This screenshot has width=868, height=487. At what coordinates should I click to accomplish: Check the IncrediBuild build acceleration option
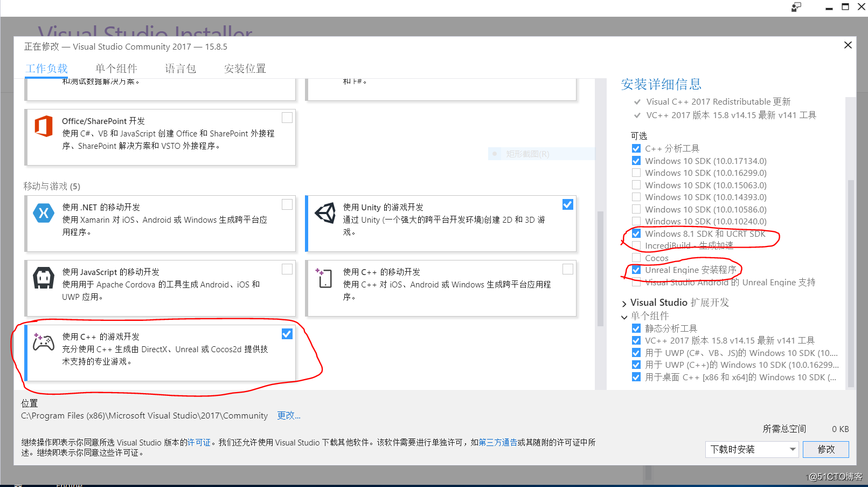pyautogui.click(x=636, y=245)
